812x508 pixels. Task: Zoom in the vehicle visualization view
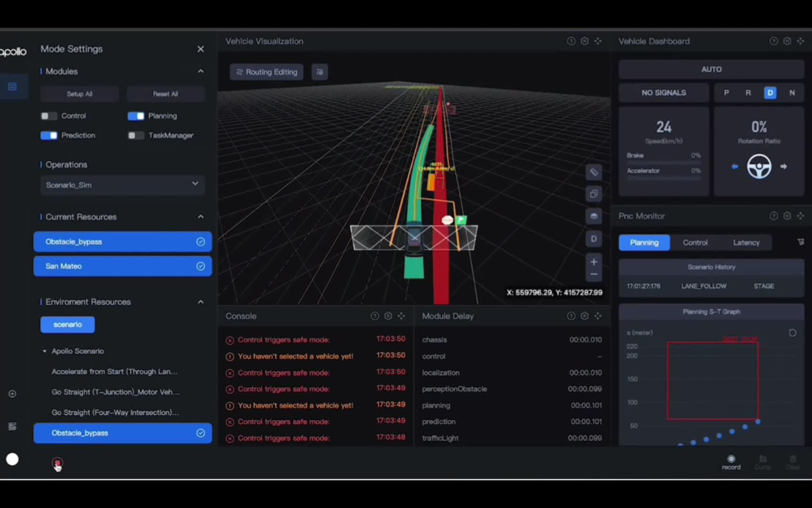[x=594, y=262]
